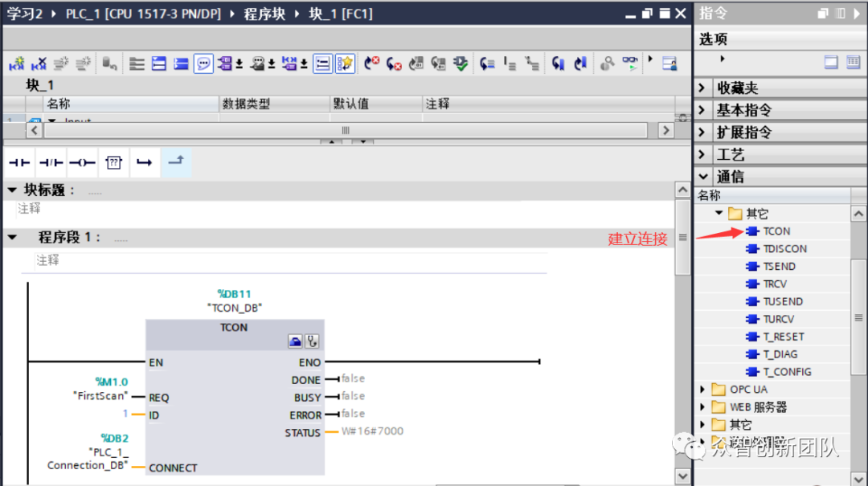Click the monitoring on/off glasses icon
Viewport: 868px width, 486px height.
(x=630, y=63)
